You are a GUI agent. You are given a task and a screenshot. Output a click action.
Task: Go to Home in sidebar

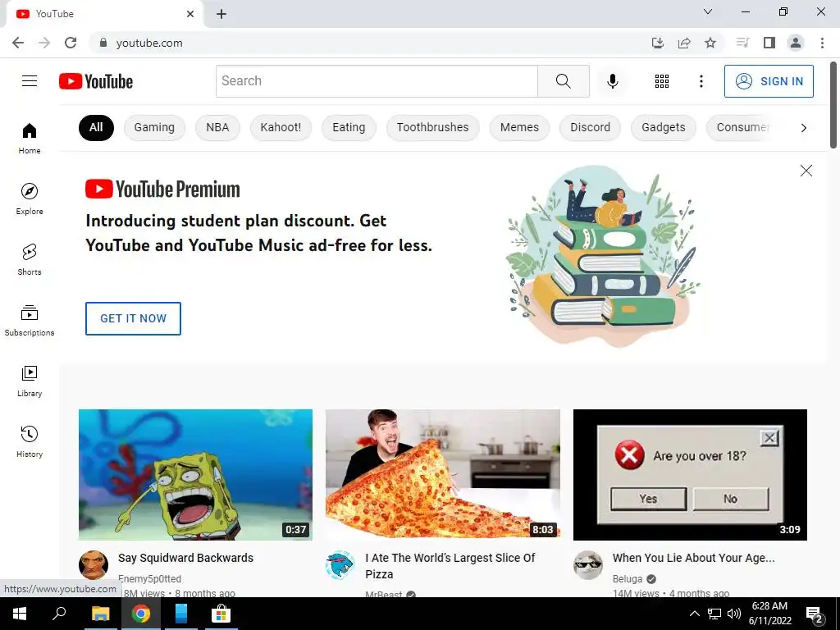[30, 138]
